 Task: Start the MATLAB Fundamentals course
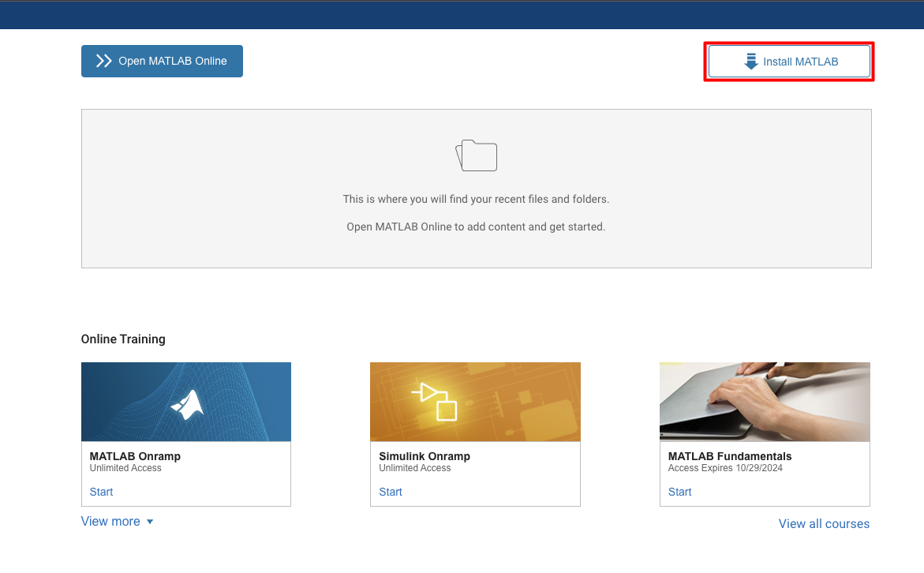[680, 492]
